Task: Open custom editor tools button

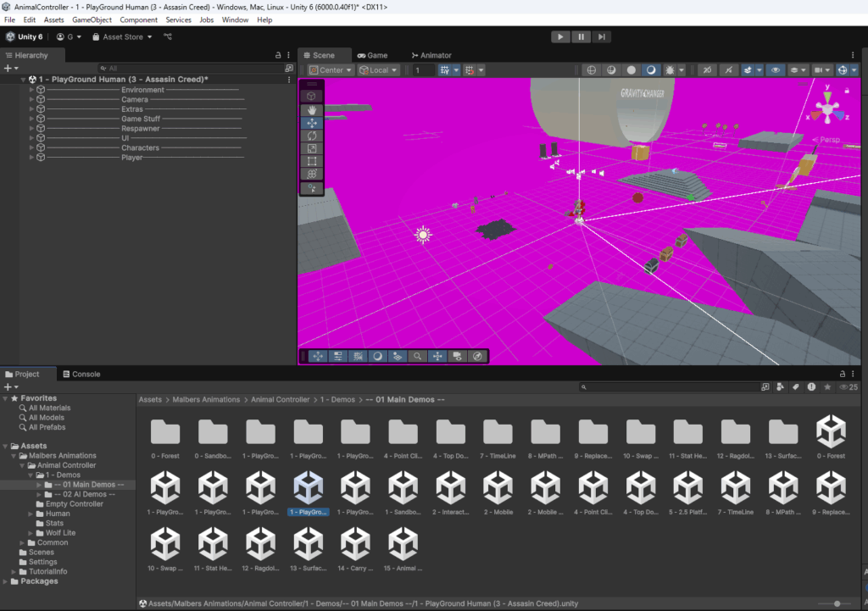Action: coord(312,188)
